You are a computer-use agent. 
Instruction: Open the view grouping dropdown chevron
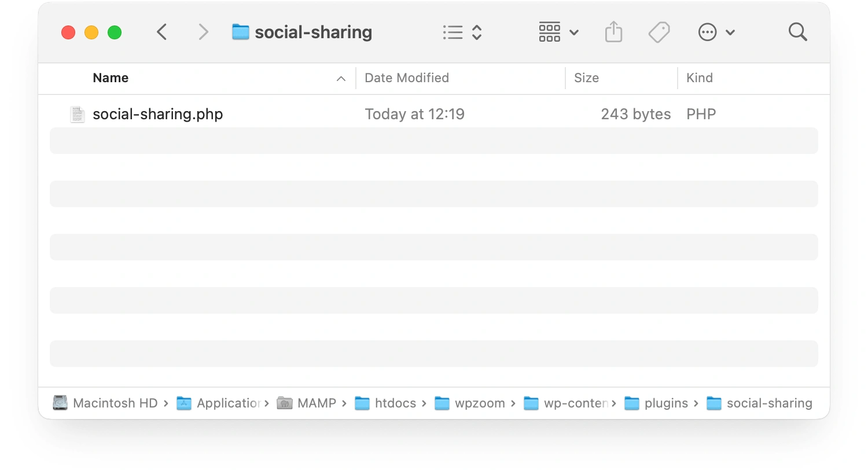[x=478, y=32]
